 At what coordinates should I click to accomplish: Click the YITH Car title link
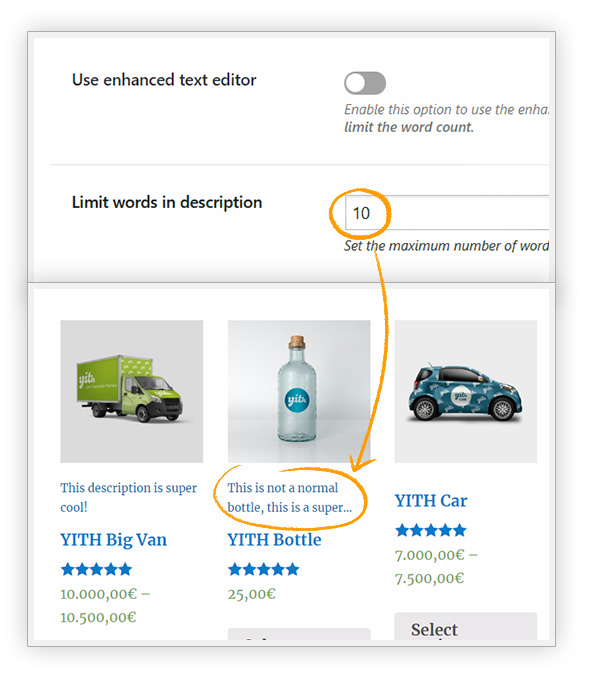[x=431, y=501]
